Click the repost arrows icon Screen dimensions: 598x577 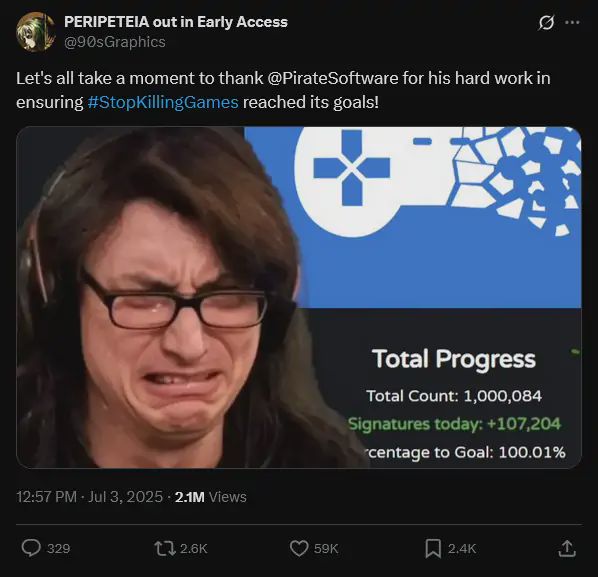(x=165, y=548)
